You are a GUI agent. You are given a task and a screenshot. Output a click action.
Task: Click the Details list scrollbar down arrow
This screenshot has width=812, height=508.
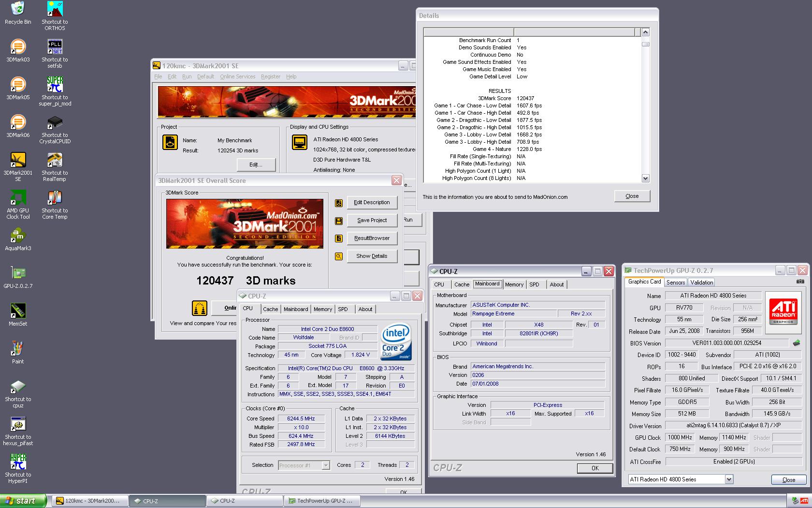pyautogui.click(x=645, y=178)
